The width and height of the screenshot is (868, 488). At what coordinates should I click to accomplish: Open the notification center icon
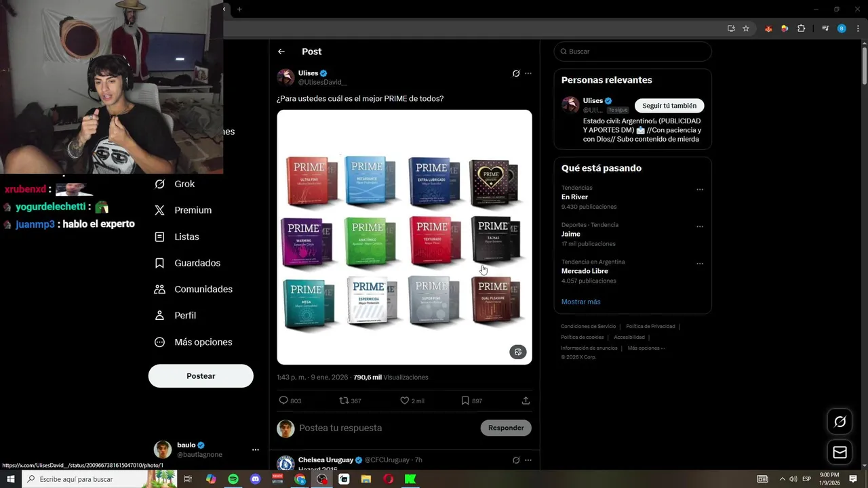tap(853, 479)
